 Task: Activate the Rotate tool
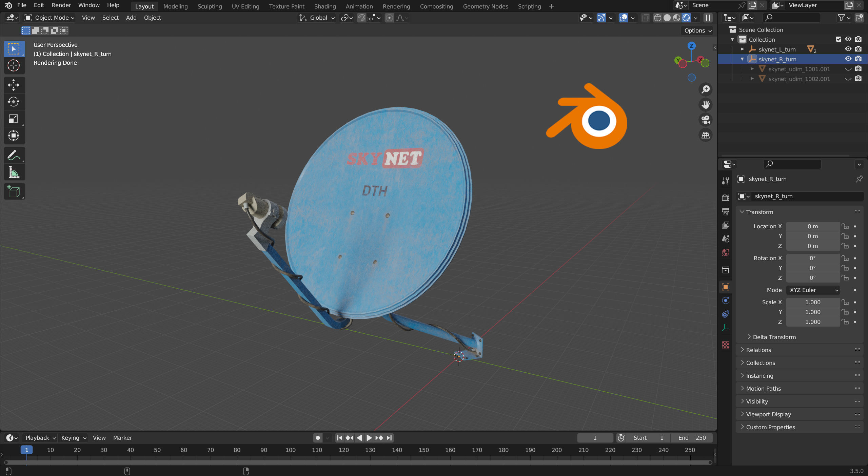click(14, 102)
